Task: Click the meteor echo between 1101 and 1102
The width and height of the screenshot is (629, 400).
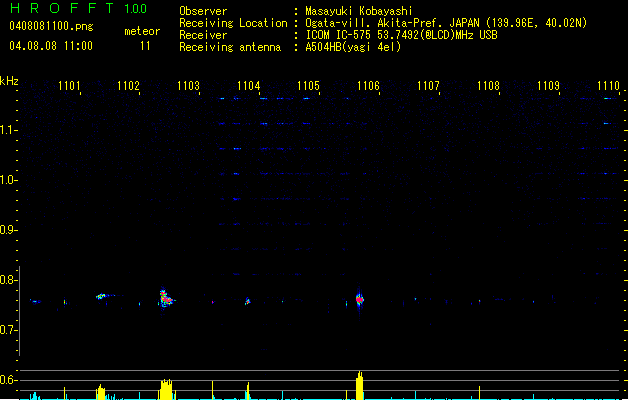Action: (x=101, y=296)
